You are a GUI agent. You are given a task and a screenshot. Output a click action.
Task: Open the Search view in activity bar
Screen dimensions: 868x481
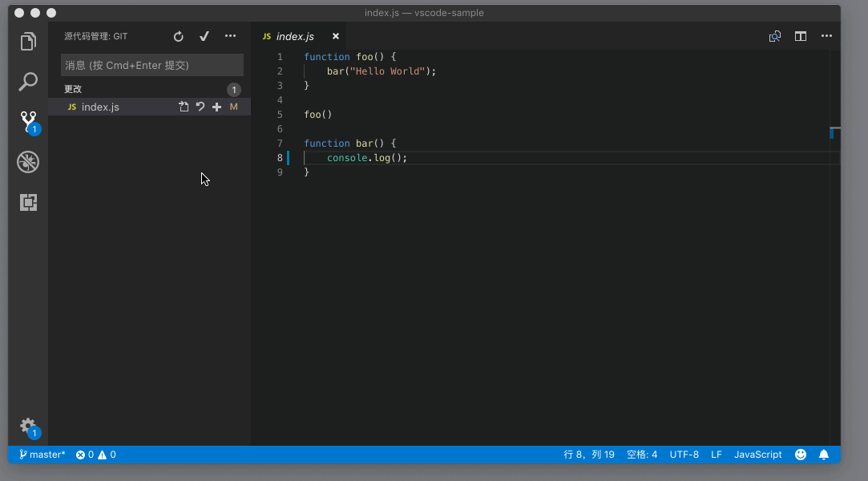(x=28, y=81)
